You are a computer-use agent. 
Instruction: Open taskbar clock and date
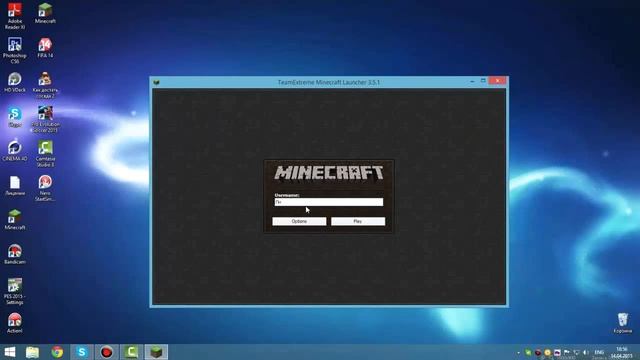(622, 353)
